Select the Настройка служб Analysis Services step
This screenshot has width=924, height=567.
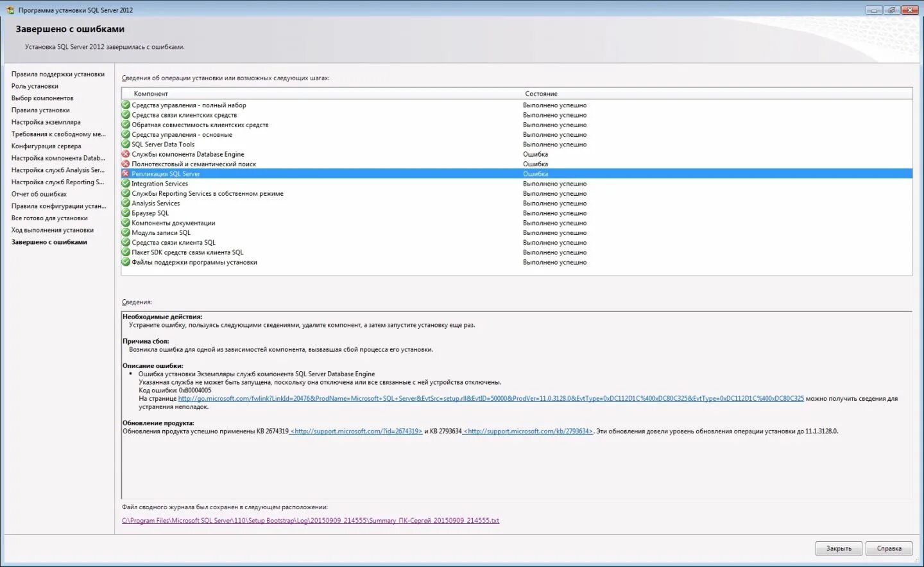coord(58,170)
